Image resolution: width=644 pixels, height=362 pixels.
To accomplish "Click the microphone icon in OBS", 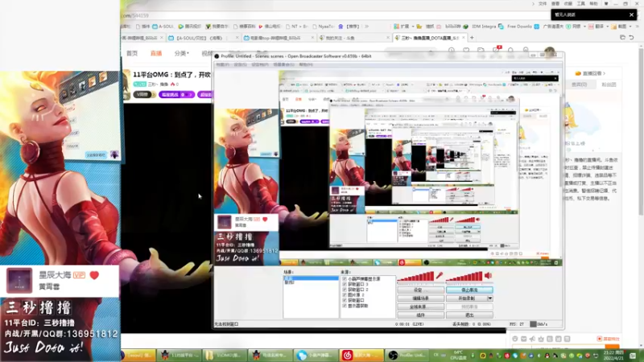I will click(x=439, y=276).
